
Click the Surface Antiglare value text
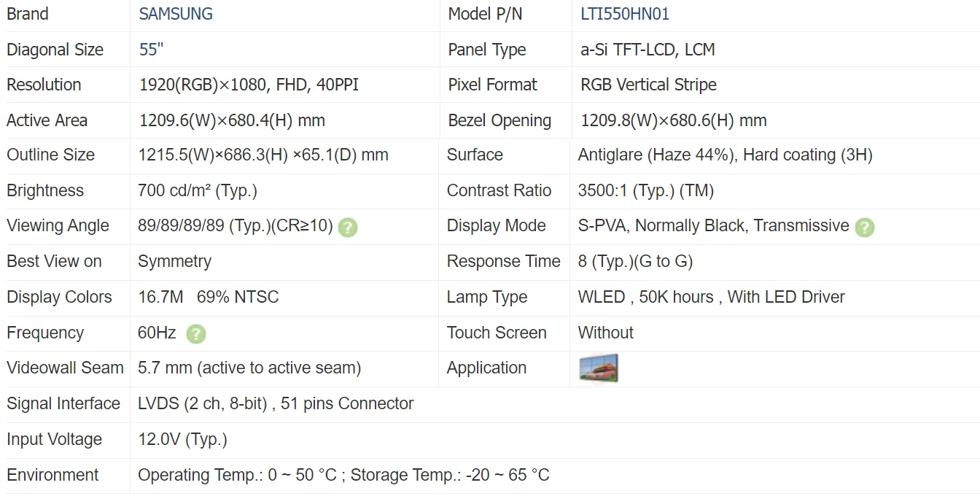coord(725,155)
